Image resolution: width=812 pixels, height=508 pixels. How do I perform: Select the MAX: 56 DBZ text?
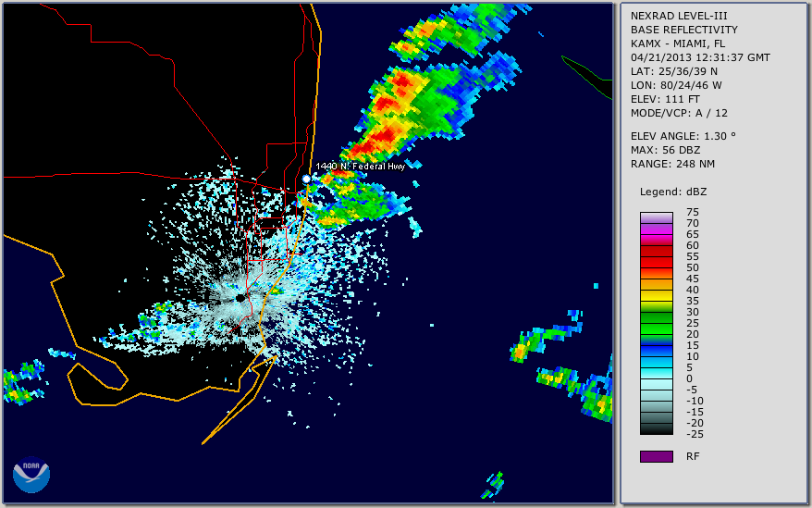pos(666,150)
